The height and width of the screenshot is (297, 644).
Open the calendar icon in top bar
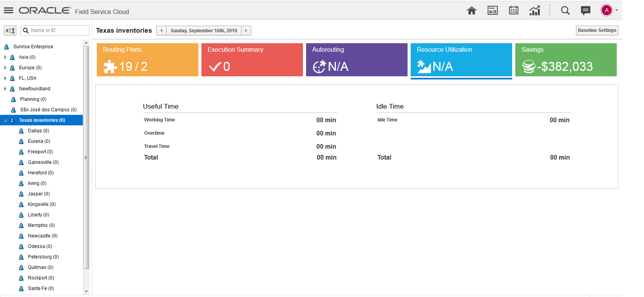click(x=514, y=11)
